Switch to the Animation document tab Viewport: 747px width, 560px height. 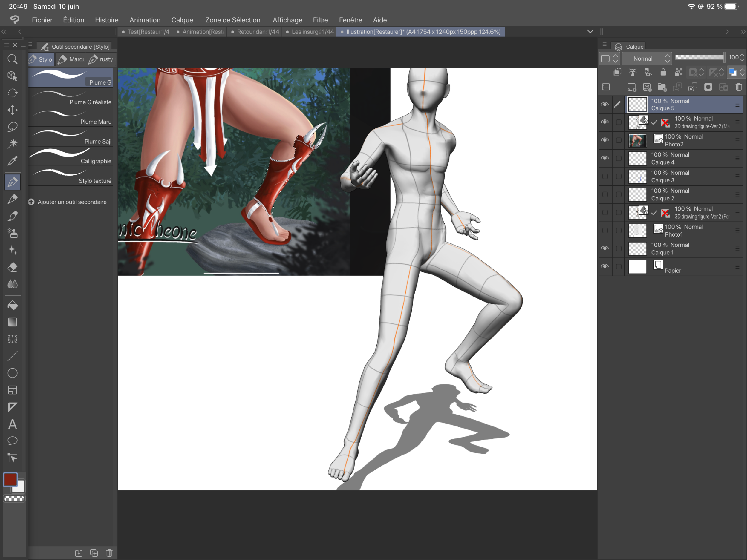[x=200, y=32]
